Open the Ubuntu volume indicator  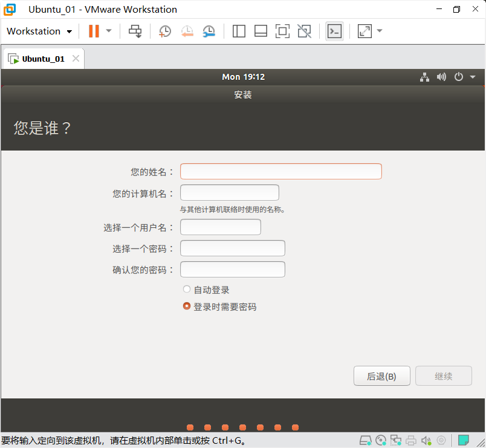441,77
